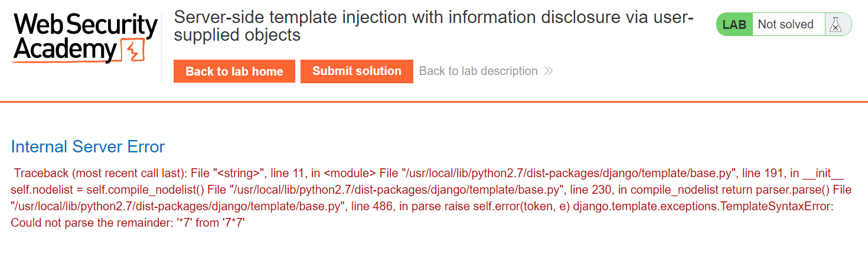
Task: Click the double chevron after lab description
Action: pyautogui.click(x=549, y=71)
